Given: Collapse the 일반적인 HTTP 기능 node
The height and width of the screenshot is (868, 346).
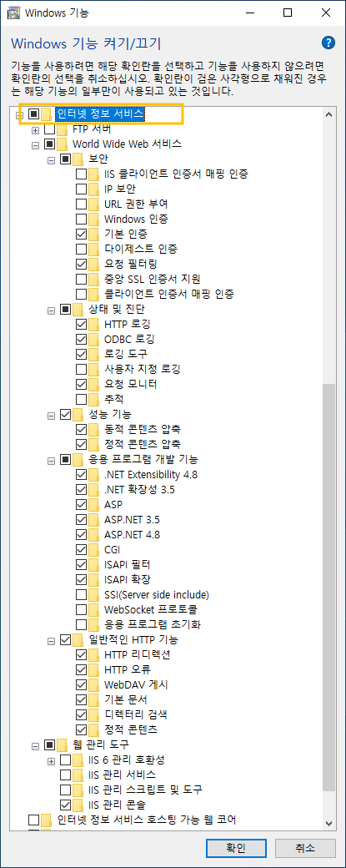Looking at the screenshot, I should (52, 640).
